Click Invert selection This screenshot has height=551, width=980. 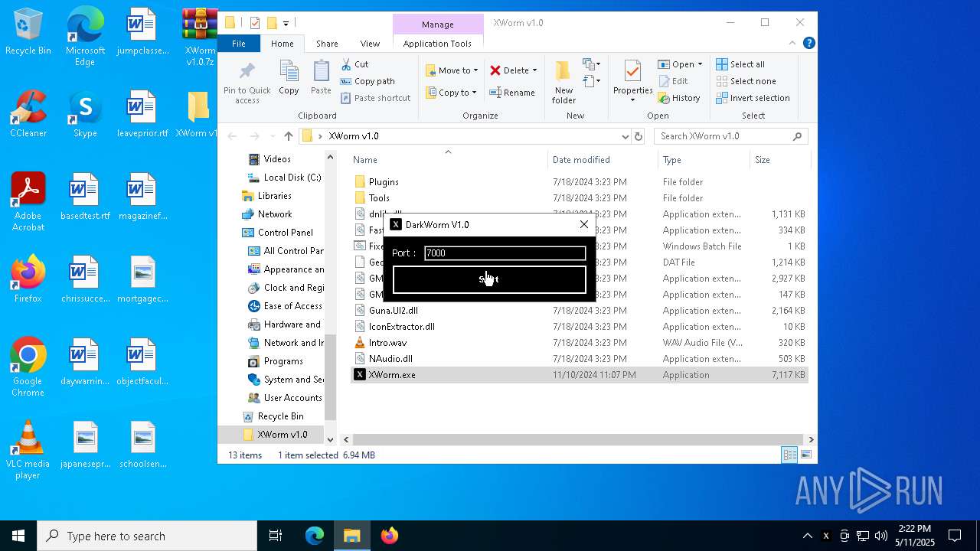[753, 98]
